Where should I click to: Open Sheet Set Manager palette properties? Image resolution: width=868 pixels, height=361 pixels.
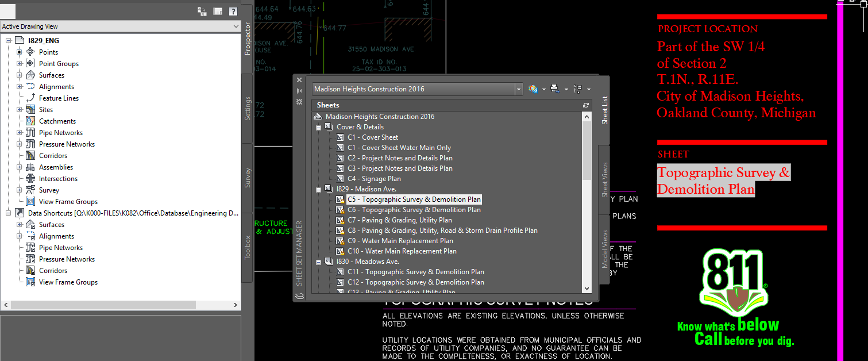coord(299,102)
